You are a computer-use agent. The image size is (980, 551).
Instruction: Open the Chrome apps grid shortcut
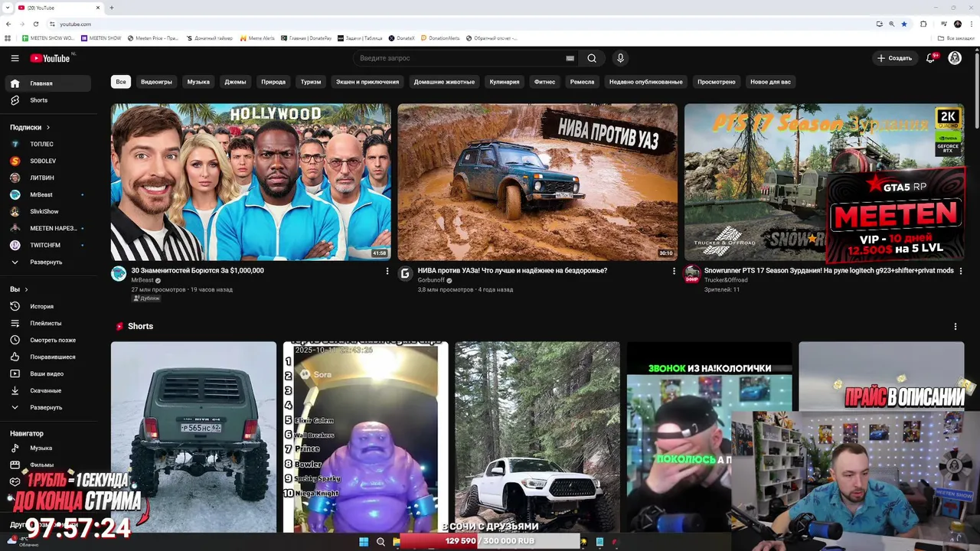click(x=8, y=37)
